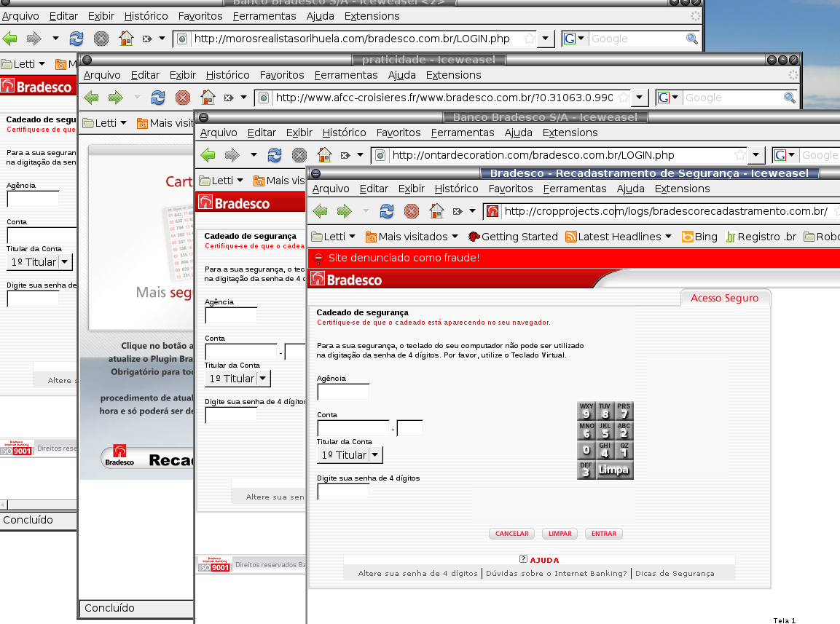Open Titular da Conta dropdown in ontardecoration page

point(238,379)
